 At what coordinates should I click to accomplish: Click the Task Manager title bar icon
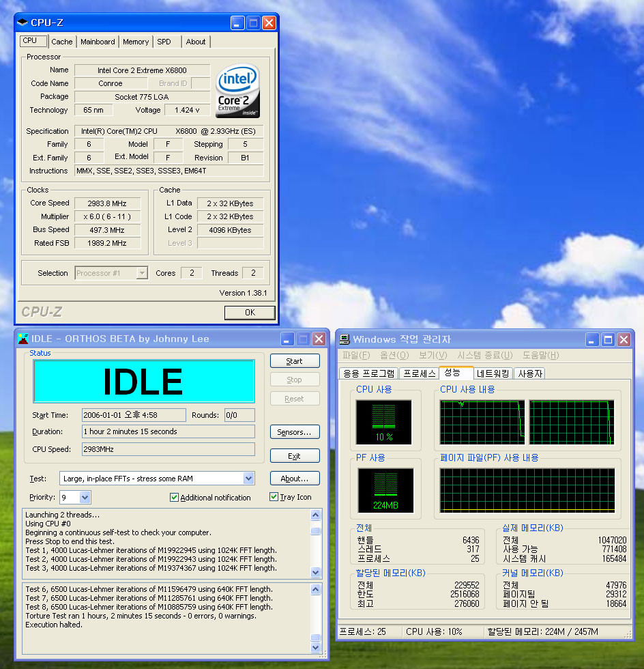(x=345, y=340)
